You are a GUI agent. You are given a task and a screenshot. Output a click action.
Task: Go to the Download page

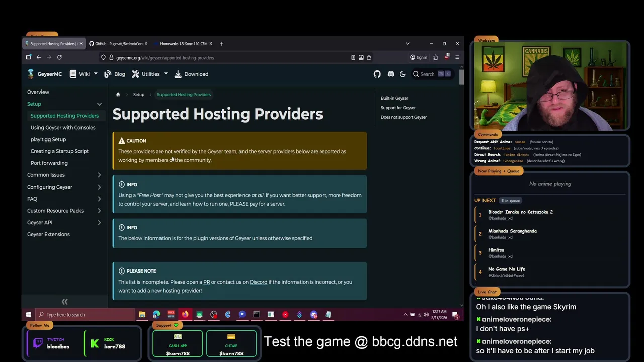tap(191, 74)
